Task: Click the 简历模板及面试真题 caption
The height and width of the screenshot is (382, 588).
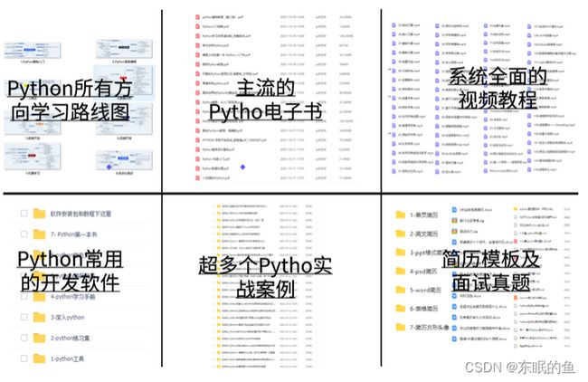Action: coord(491,271)
